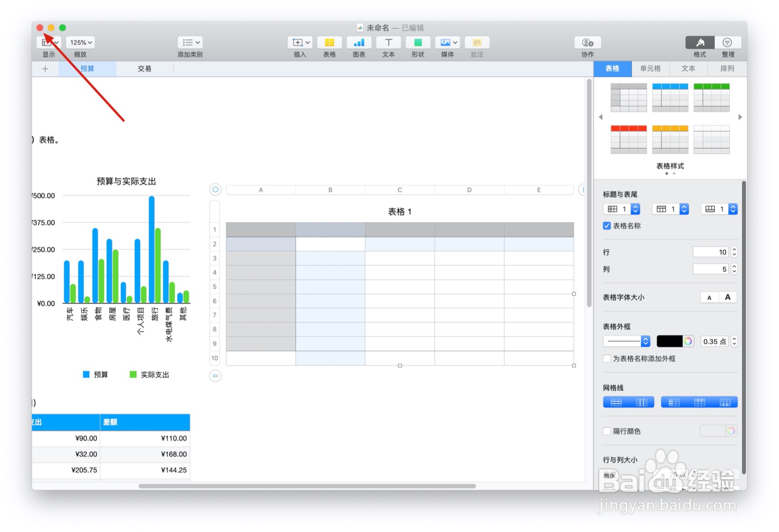The height and width of the screenshot is (532, 779).
Task: Click the add-row handle below row 10
Action: [215, 376]
